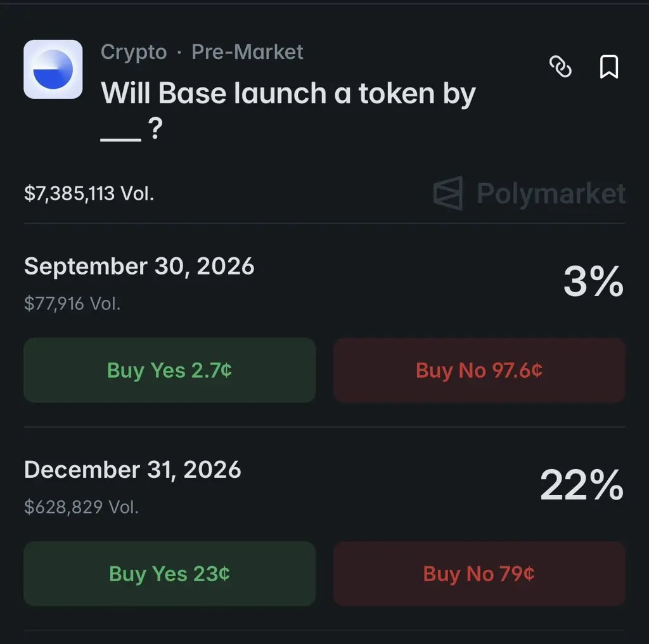Click the $77,916 Vol. label
The width and height of the screenshot is (649, 644).
point(72,304)
